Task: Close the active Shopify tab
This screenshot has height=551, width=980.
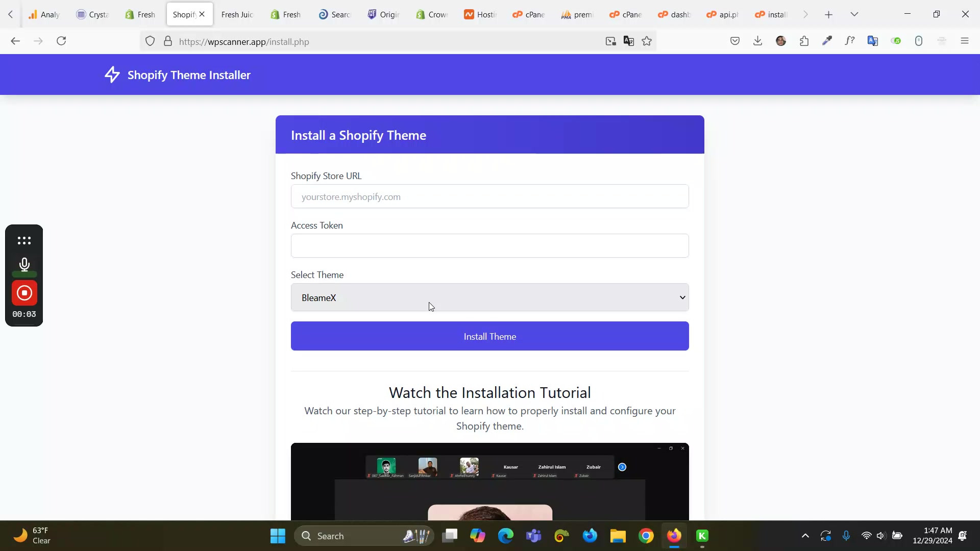Action: tap(202, 14)
